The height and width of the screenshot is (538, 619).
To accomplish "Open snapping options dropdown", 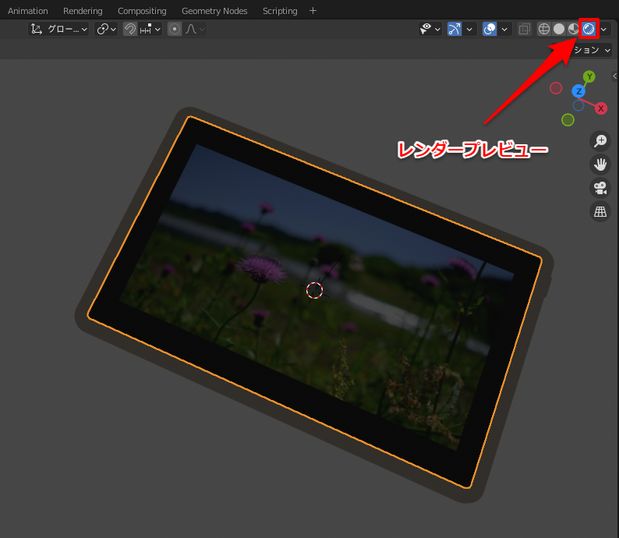I will 150,29.
